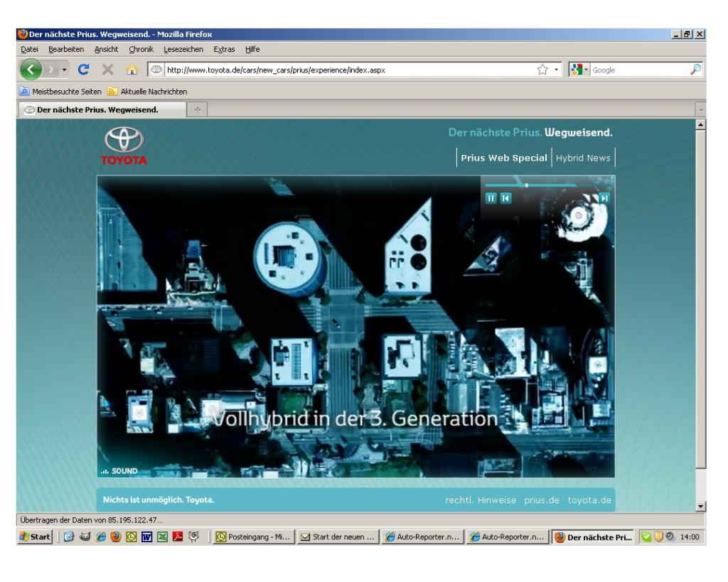Open the Windows Start menu
This screenshot has height=582, width=728.
pos(35,537)
